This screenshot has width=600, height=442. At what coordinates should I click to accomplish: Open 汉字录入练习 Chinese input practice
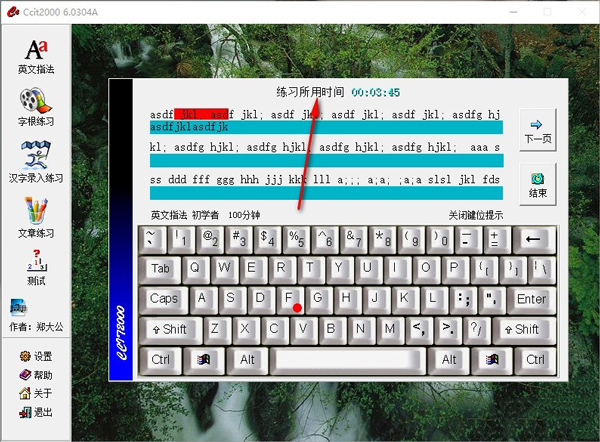pyautogui.click(x=36, y=162)
